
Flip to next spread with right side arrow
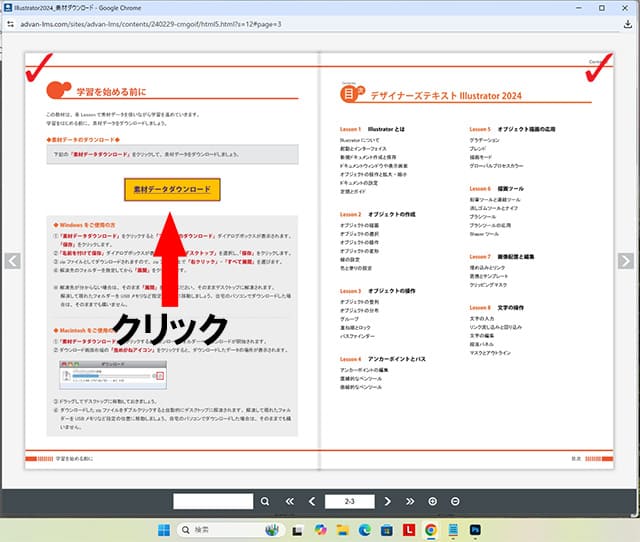coord(626,261)
